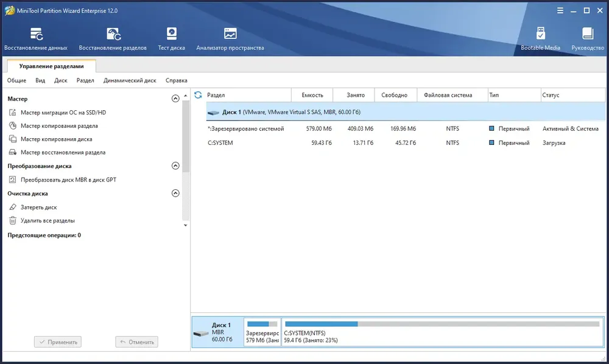Click blue type swatch in C:SYSTEM row

(491, 142)
